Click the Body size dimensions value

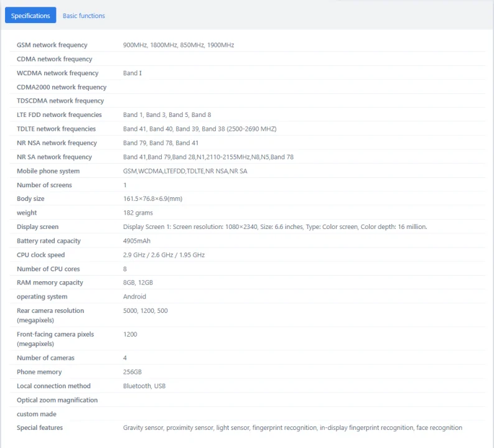coord(152,198)
